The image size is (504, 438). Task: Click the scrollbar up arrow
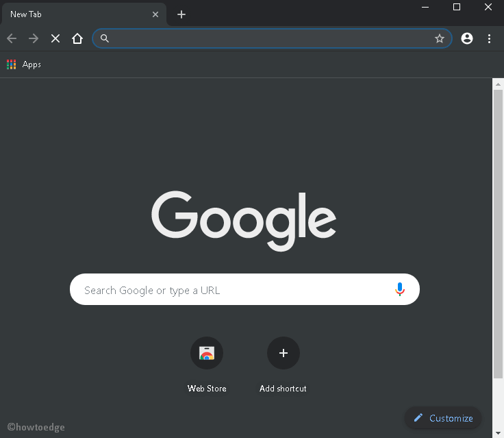498,84
